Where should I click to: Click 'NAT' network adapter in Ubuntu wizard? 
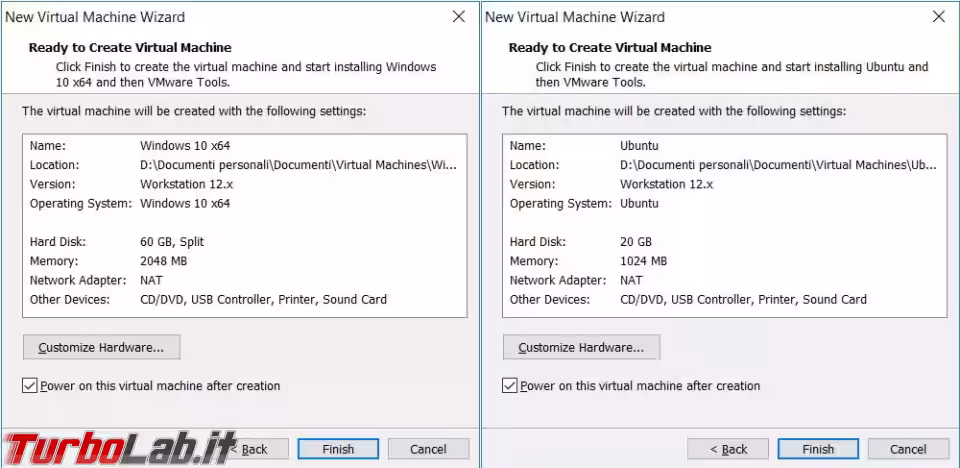[x=631, y=280]
